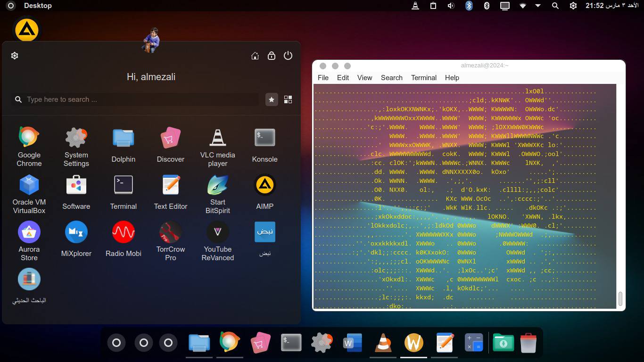Screen dimensions: 644x362
Task: Open display settings tray icon
Action: [x=505, y=6]
